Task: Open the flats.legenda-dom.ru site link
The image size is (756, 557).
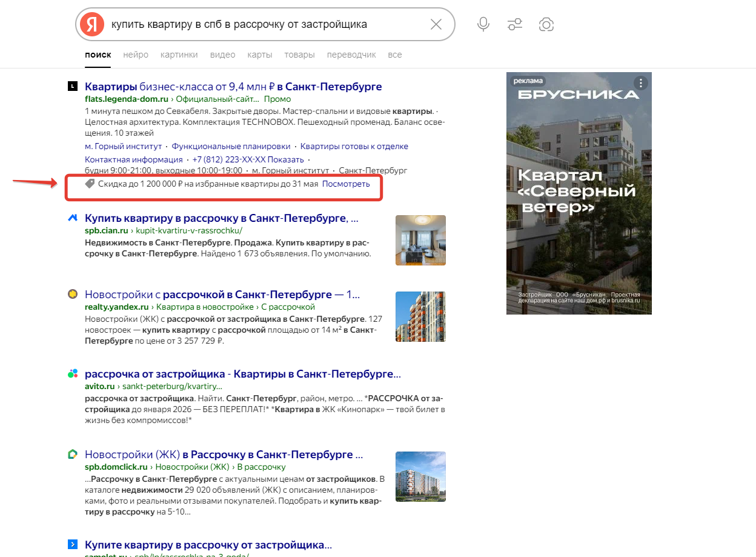Action: [126, 99]
